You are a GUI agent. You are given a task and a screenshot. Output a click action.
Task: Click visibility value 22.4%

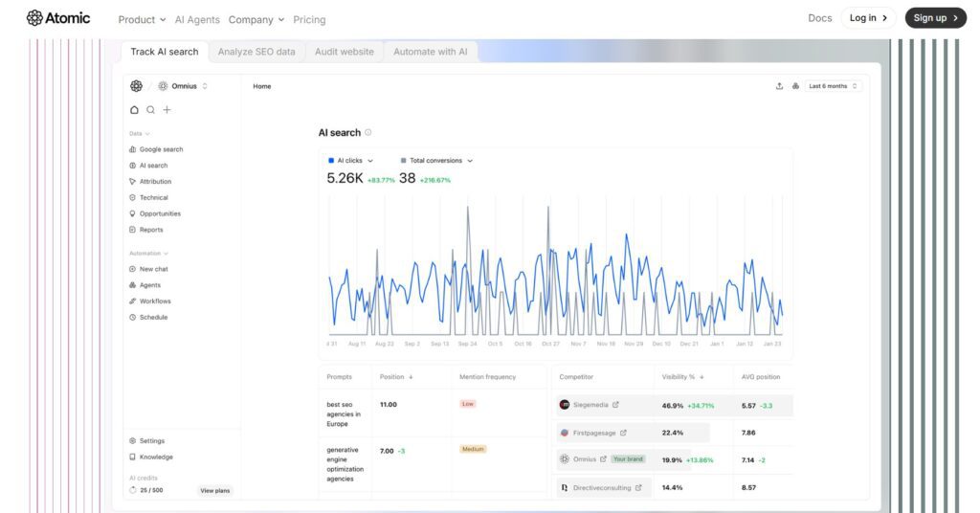pyautogui.click(x=673, y=433)
